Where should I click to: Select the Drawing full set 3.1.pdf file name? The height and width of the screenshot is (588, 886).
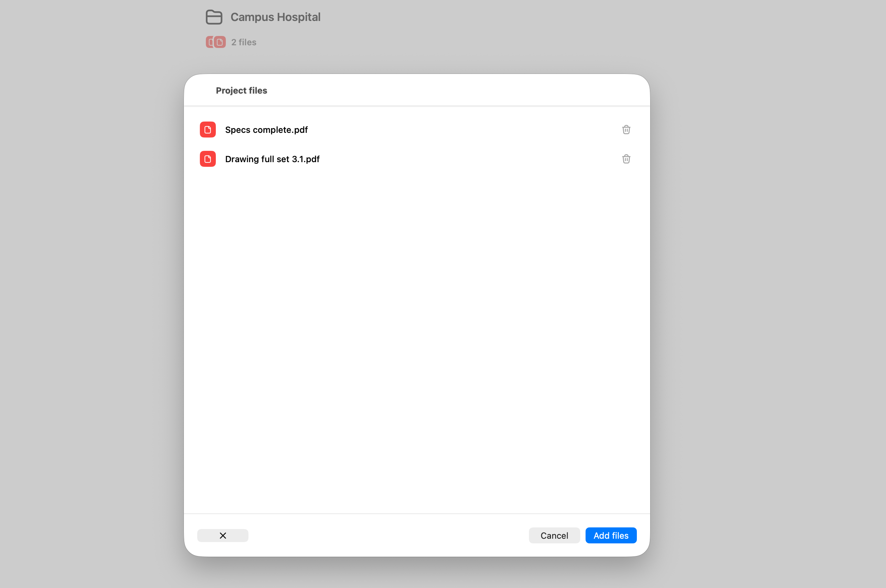[x=272, y=158]
